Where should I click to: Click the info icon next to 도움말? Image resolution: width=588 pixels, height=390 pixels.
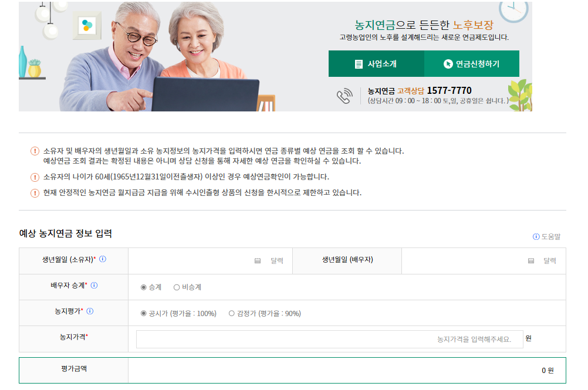(536, 237)
